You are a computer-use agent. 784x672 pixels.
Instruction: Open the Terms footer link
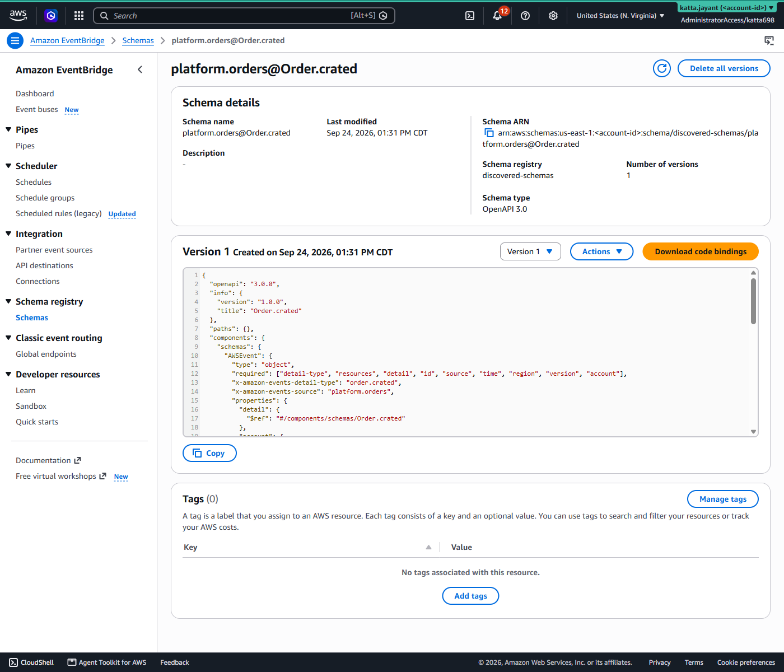point(694,662)
